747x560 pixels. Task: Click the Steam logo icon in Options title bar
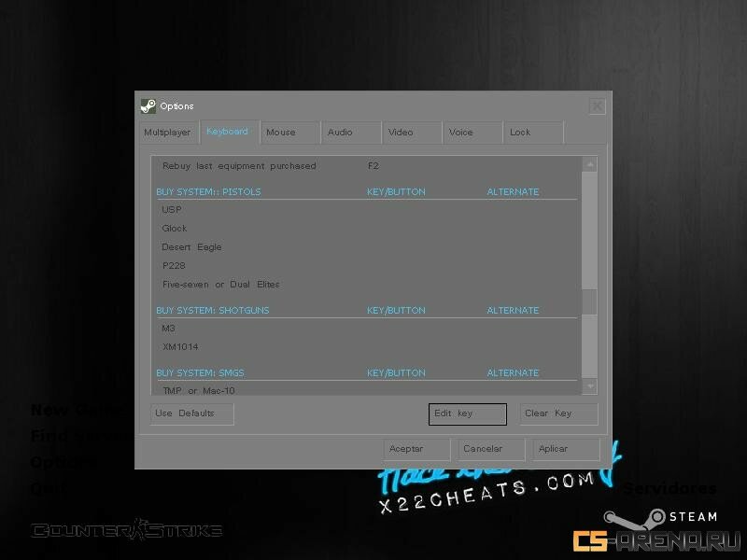click(148, 105)
